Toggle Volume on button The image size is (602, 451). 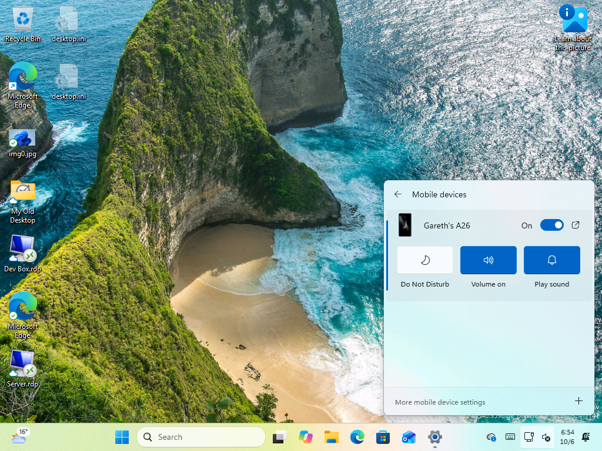(488, 260)
